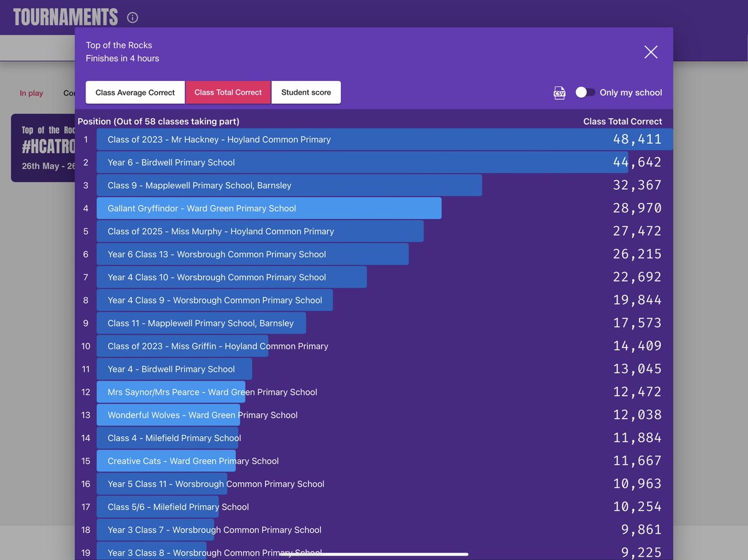Select Year 5 Class 11 Worsbrough row
This screenshot has height=560, width=748.
374,484
